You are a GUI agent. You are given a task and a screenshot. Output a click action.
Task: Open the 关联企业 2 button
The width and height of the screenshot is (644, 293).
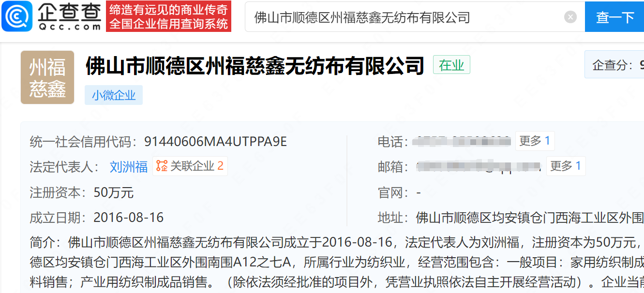pyautogui.click(x=190, y=166)
